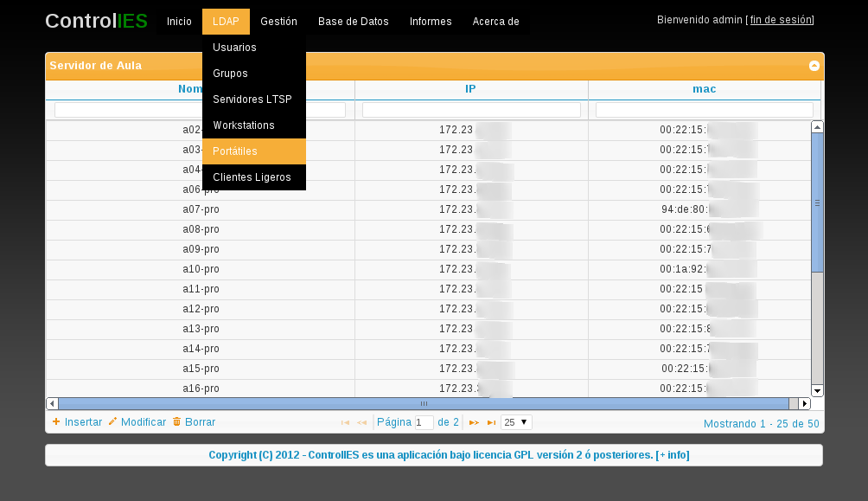
Task: Sort by the IP column header
Action: (x=470, y=89)
